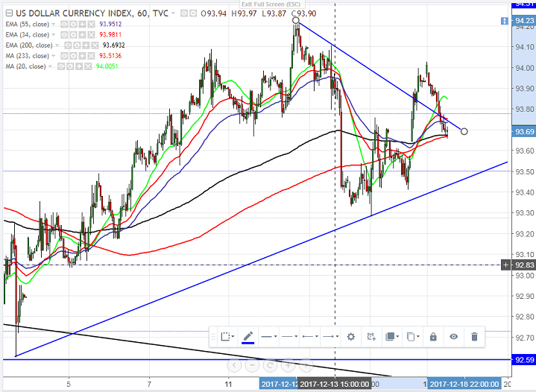This screenshot has height=392, width=536.
Task: Open dropdown next to US DOLLAR CURRENCY INDEX title
Action: click(x=173, y=13)
